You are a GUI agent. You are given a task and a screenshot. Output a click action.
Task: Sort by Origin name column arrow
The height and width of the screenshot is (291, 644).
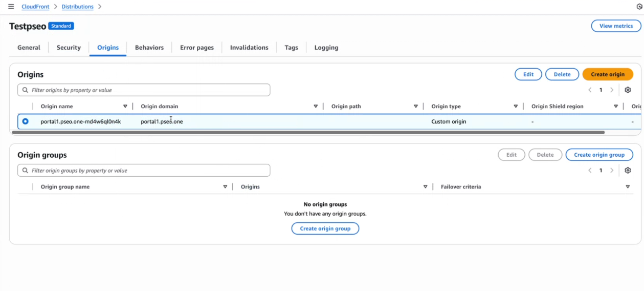click(125, 107)
